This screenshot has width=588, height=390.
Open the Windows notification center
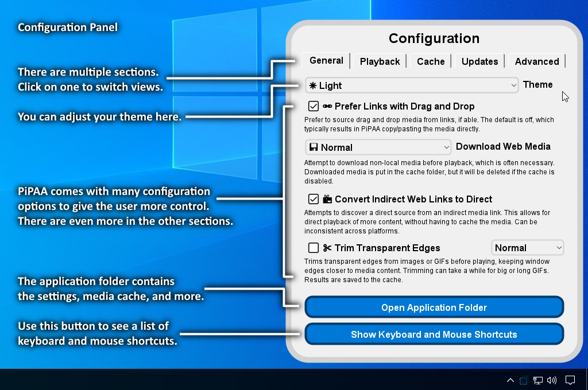coord(570,381)
